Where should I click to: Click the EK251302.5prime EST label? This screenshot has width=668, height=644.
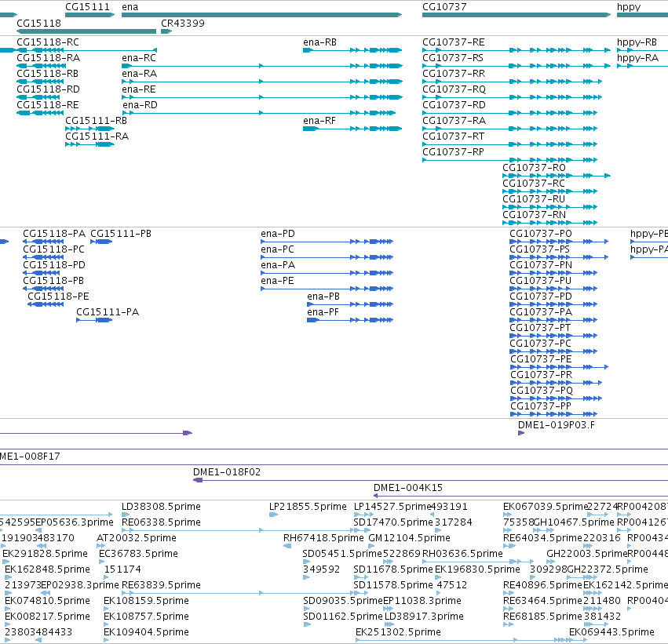coord(398,632)
